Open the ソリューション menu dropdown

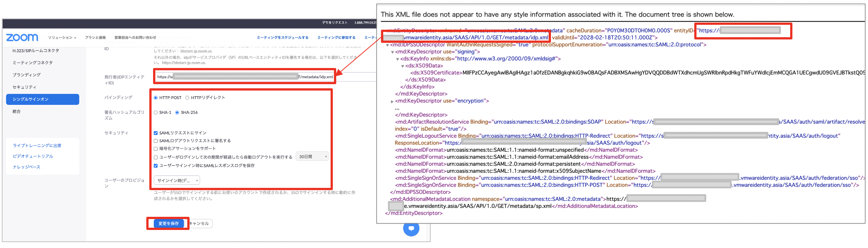[x=62, y=38]
